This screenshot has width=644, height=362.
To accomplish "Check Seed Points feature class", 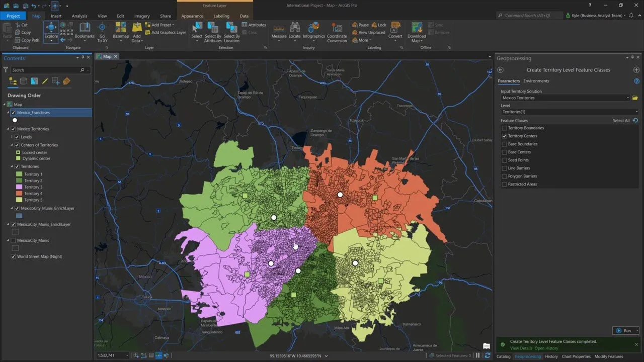I will click(x=505, y=160).
